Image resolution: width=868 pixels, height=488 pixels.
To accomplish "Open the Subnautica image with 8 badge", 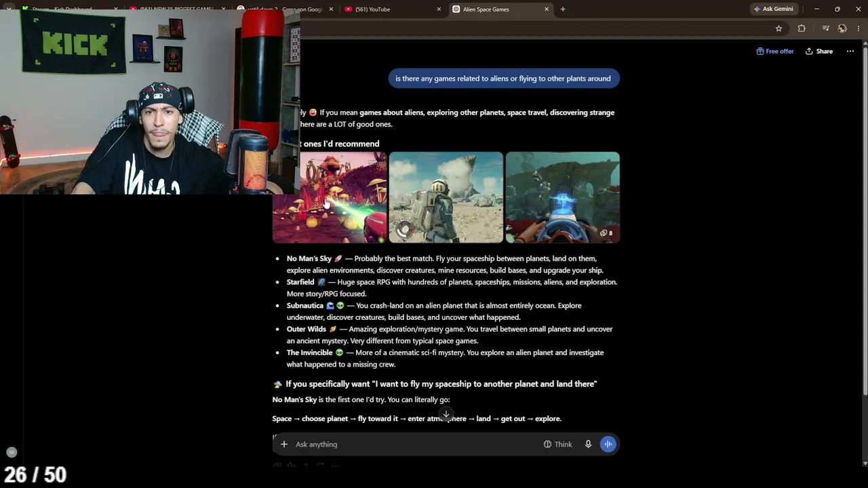I will [x=562, y=197].
